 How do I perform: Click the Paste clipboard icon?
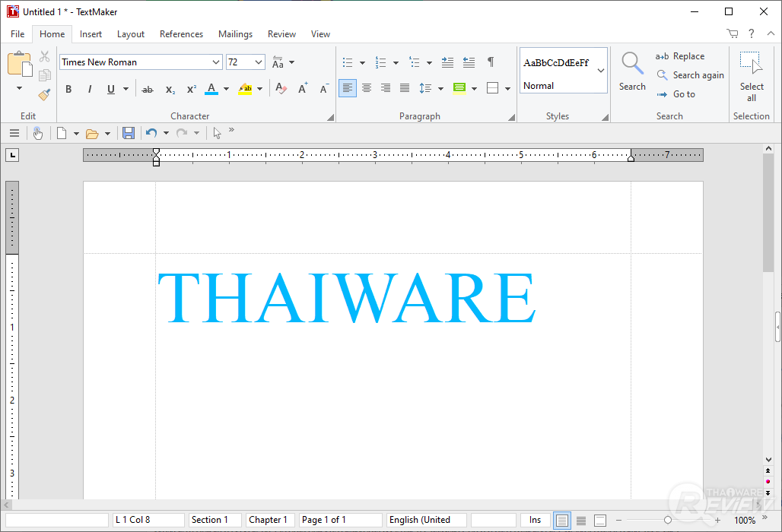pyautogui.click(x=20, y=64)
